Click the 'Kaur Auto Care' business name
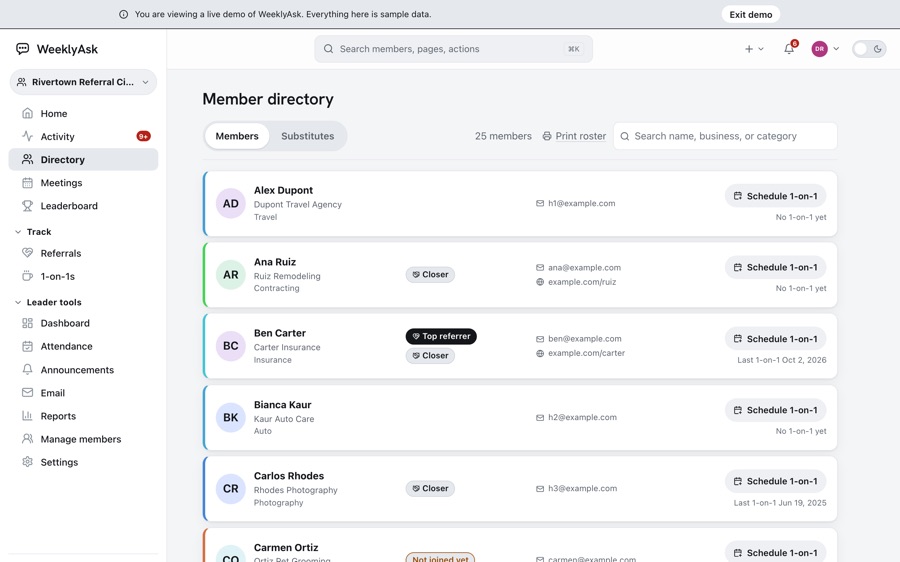The image size is (900, 562). coord(284,419)
